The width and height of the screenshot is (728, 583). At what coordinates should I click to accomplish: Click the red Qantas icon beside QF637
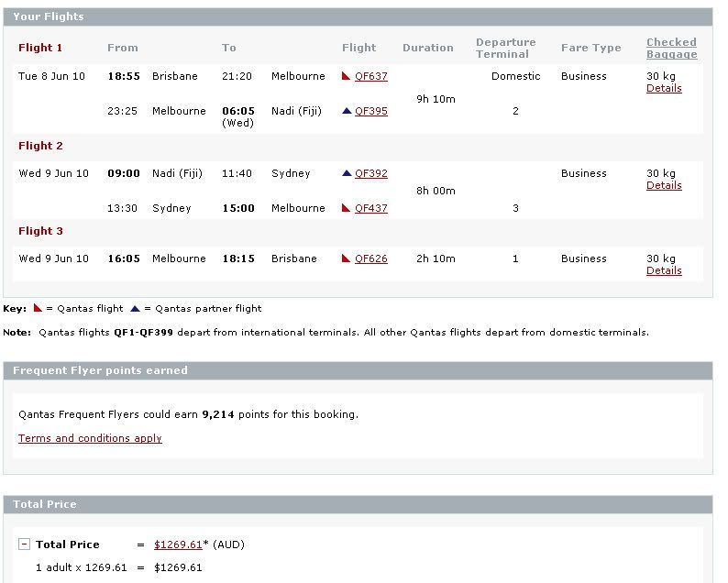click(346, 76)
